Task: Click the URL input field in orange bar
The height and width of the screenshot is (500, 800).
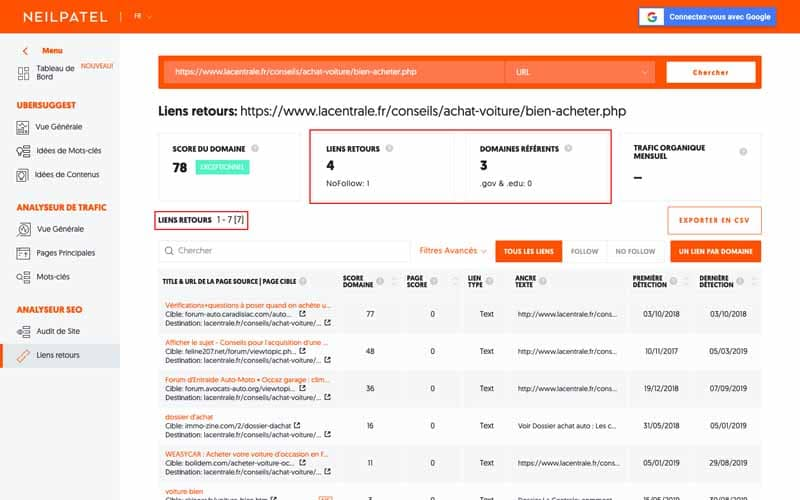Action: click(x=334, y=72)
